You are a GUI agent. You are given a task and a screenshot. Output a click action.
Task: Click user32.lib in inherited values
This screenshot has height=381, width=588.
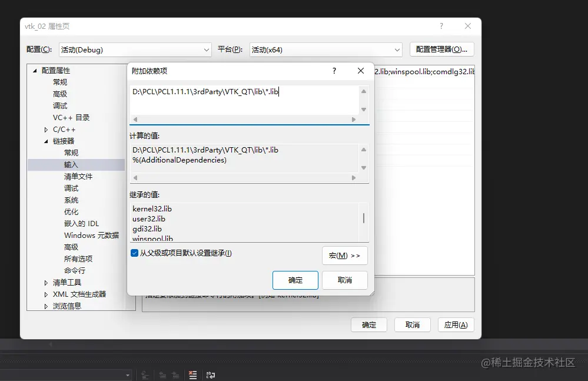[x=149, y=219]
